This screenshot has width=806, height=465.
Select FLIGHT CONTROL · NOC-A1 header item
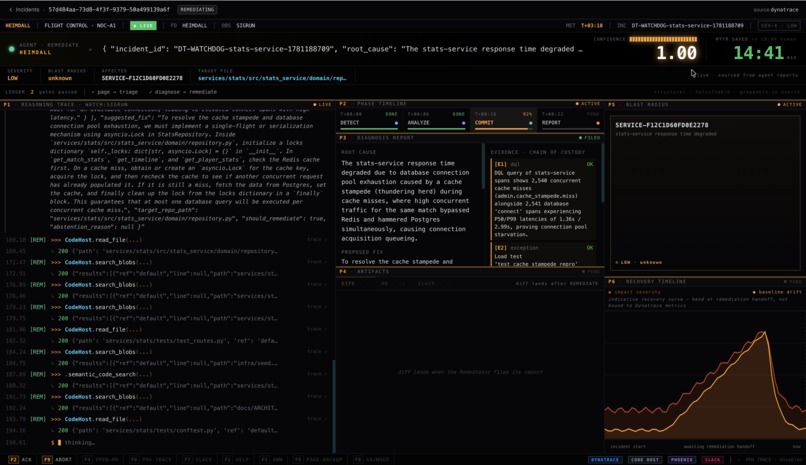click(80, 25)
